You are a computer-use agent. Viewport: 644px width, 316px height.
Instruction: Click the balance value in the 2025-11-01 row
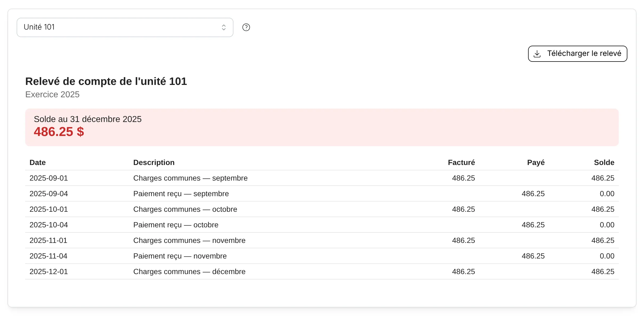603,240
